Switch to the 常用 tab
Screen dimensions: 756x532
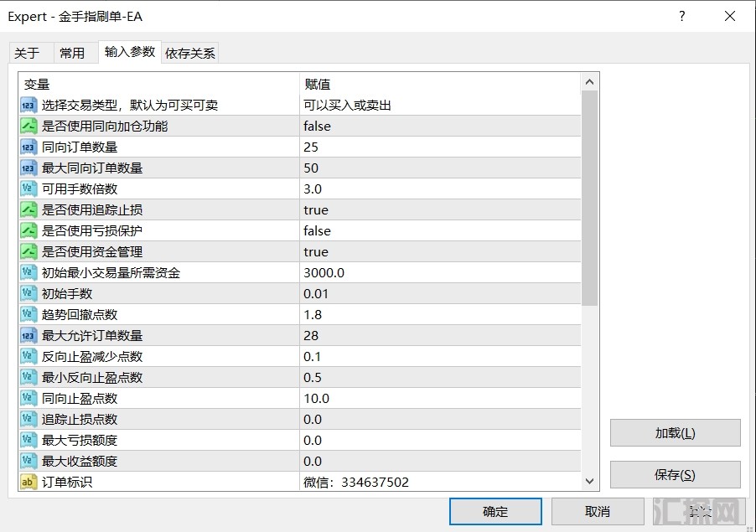(x=72, y=53)
